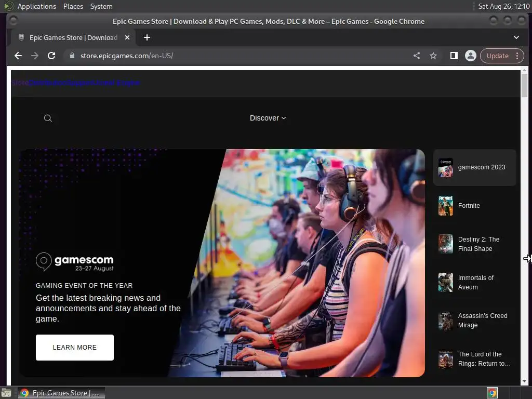Open the Applications menu
This screenshot has height=399, width=532.
click(37, 6)
